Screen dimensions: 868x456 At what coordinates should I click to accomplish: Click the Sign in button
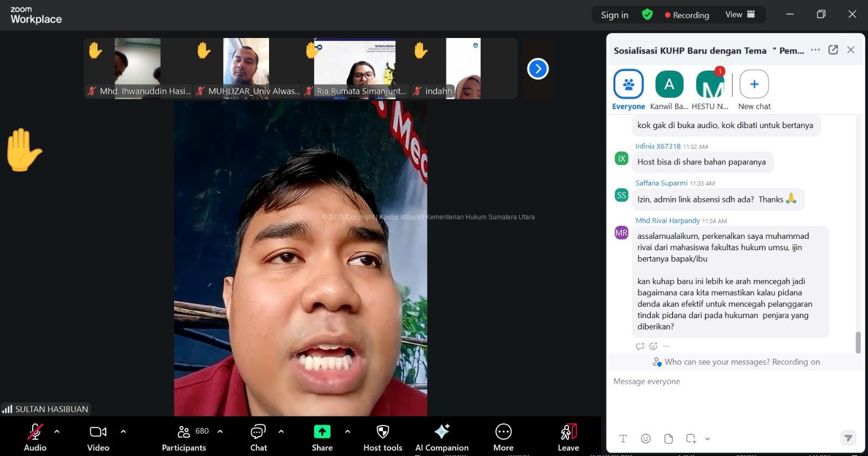coord(614,15)
